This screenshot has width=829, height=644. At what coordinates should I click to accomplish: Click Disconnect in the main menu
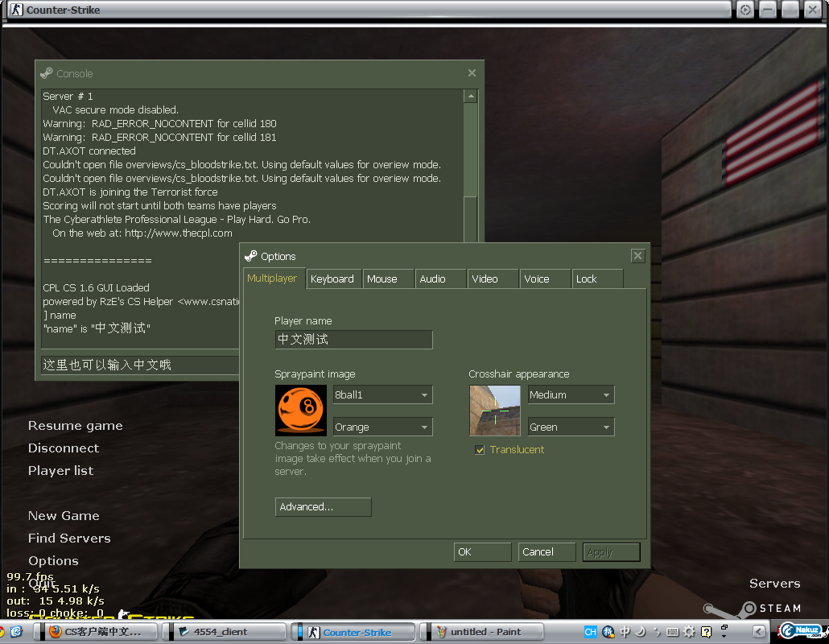[x=64, y=448]
